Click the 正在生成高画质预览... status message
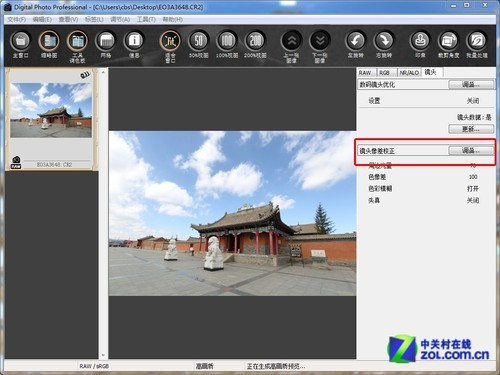 (276, 366)
